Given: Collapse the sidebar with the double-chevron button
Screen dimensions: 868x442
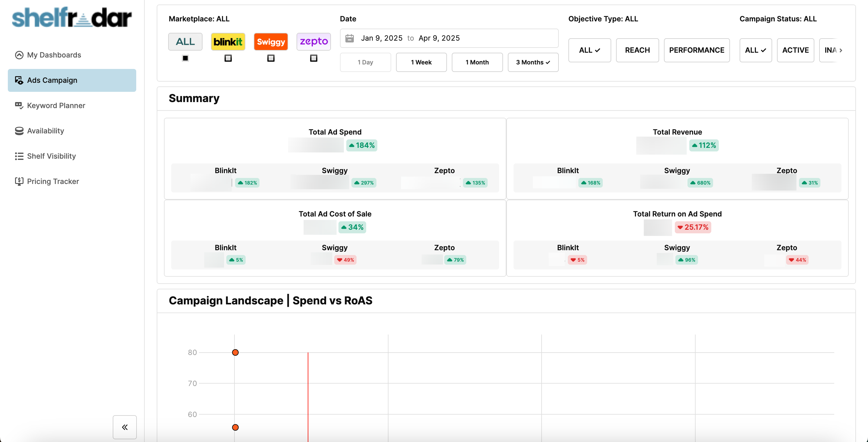Looking at the screenshot, I should (125, 427).
